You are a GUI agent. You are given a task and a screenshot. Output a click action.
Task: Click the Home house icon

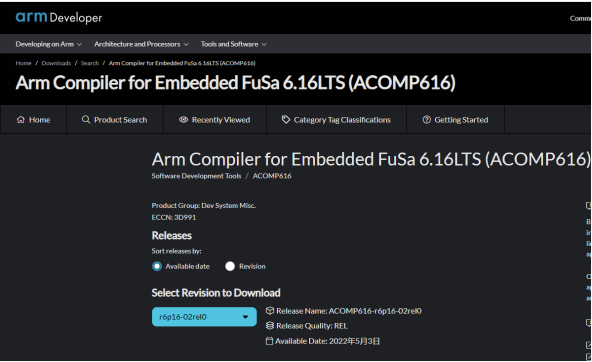pyautogui.click(x=20, y=120)
